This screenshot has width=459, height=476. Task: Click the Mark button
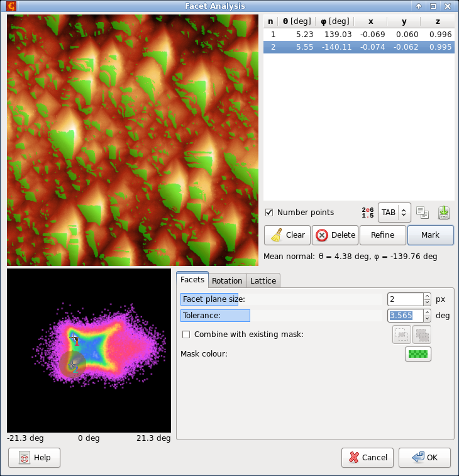[x=431, y=235]
